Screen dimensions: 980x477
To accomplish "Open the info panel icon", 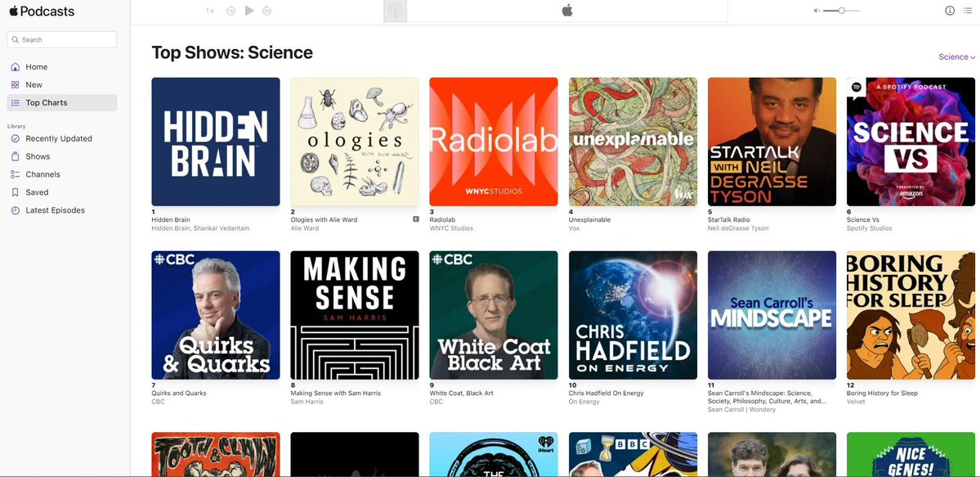I will pos(950,11).
